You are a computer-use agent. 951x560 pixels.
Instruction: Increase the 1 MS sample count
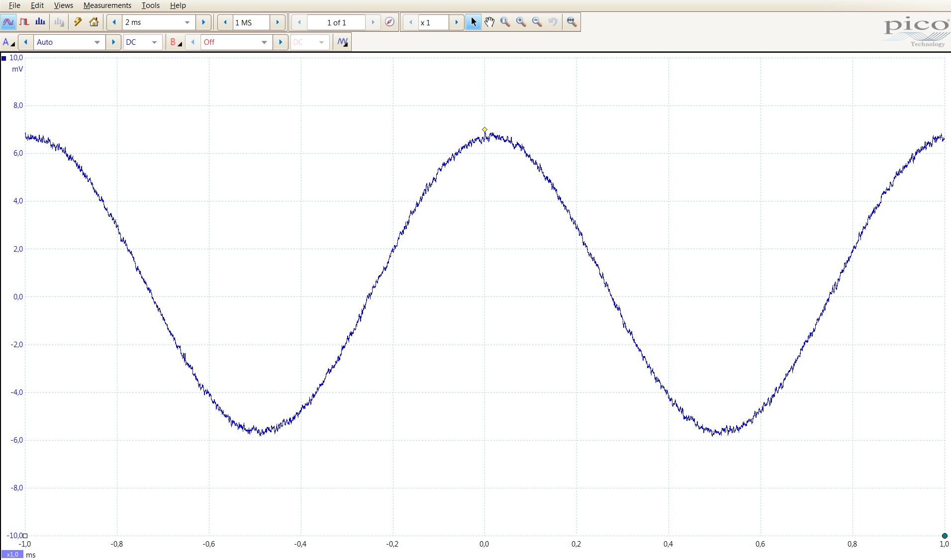point(278,22)
